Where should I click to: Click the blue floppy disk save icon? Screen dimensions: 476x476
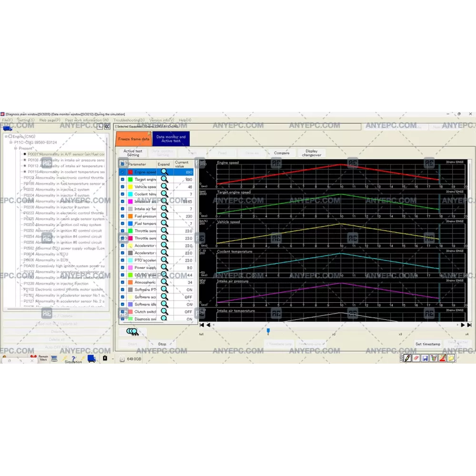[425, 358]
